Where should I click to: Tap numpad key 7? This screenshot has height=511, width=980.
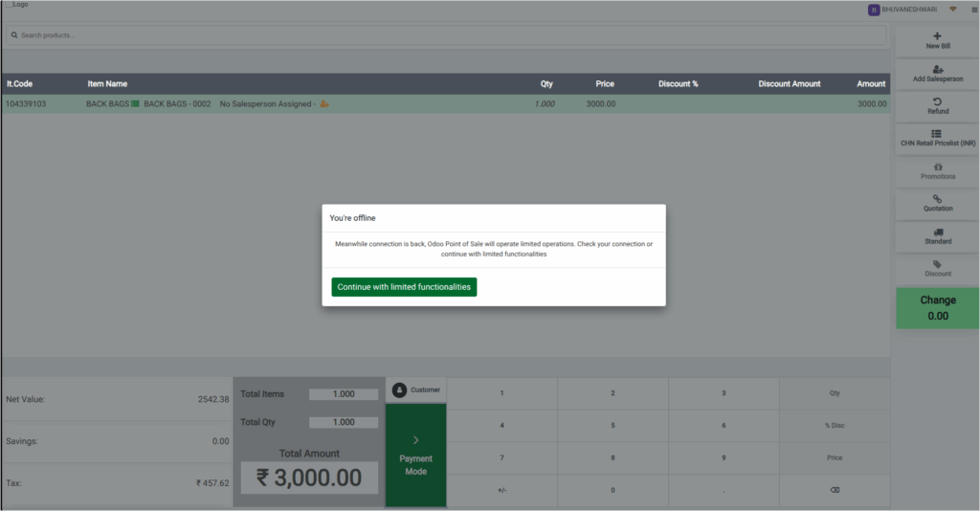(x=501, y=458)
